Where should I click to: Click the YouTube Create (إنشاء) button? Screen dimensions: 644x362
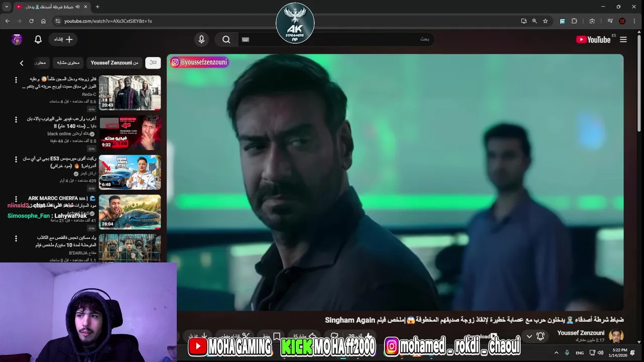63,39
